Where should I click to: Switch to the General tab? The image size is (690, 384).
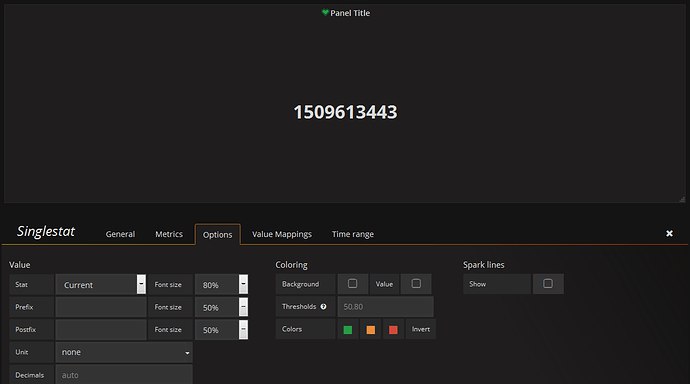click(x=120, y=234)
